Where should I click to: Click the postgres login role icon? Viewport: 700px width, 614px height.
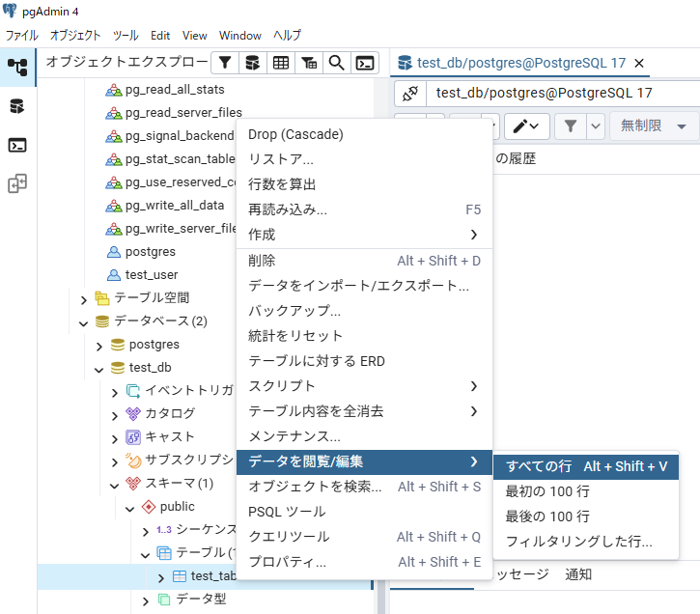tap(114, 252)
